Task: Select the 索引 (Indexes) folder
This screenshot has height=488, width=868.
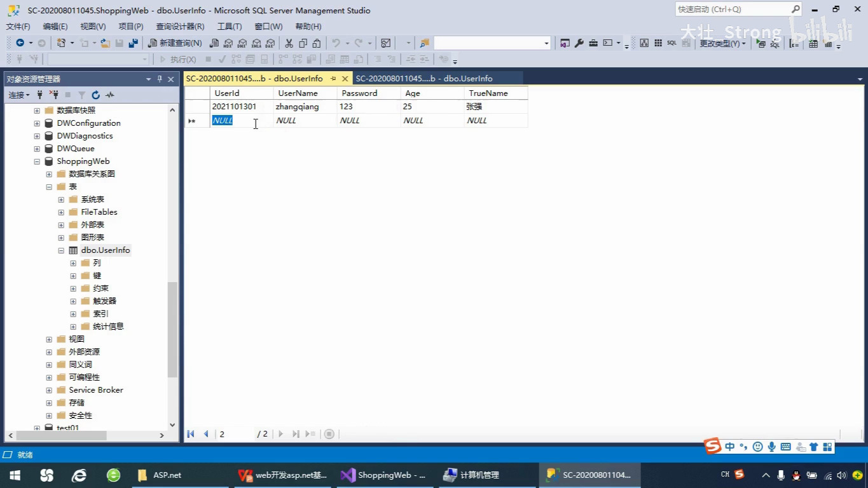Action: click(x=100, y=314)
